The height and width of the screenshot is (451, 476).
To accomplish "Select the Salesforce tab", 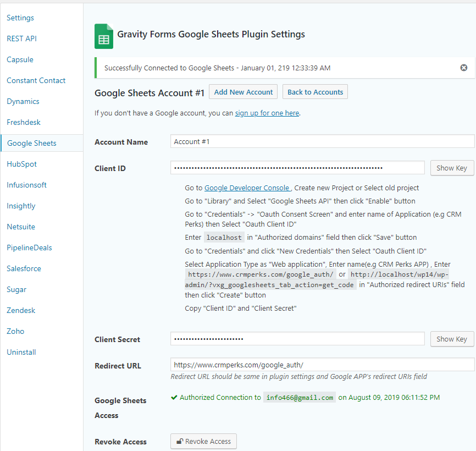I will [24, 268].
